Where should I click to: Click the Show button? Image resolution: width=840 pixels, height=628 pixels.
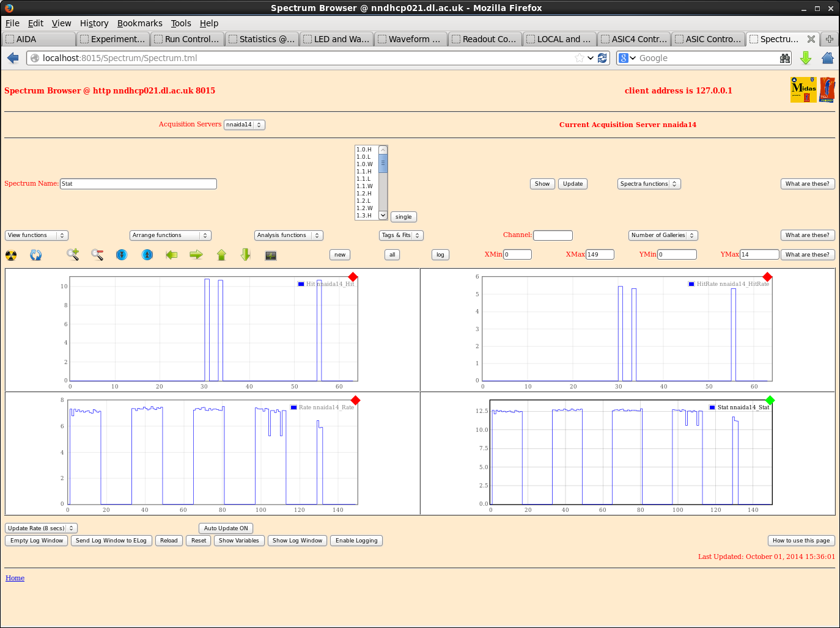(542, 184)
